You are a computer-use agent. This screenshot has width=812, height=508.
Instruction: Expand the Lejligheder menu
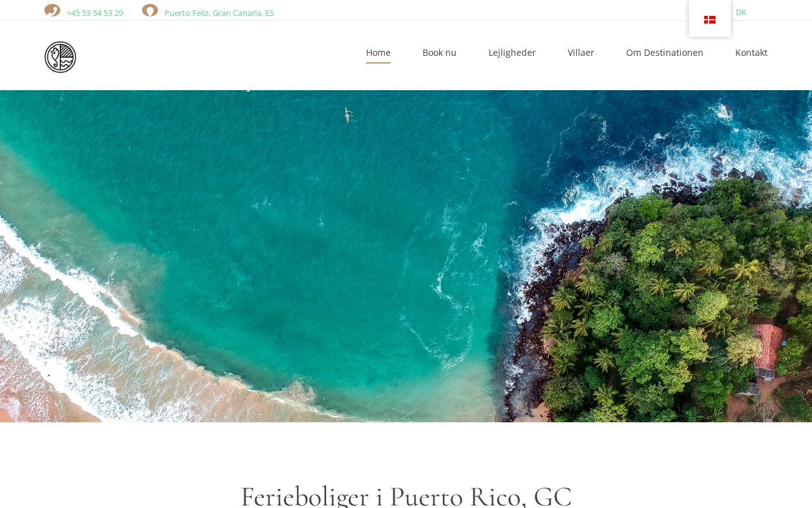coord(512,53)
